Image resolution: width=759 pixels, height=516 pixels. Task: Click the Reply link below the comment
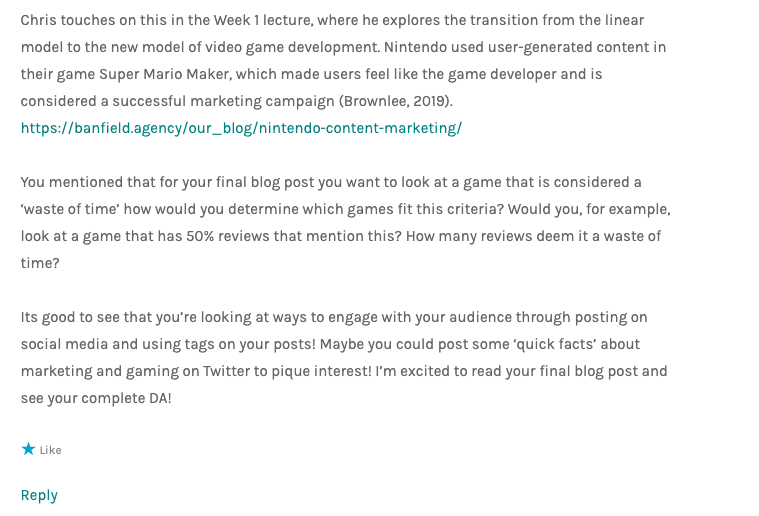(x=39, y=495)
